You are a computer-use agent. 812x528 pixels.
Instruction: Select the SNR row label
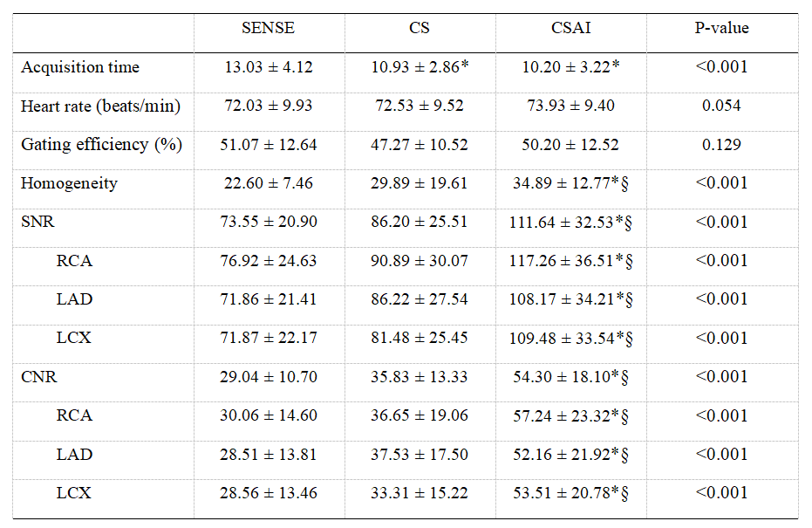[x=38, y=222]
